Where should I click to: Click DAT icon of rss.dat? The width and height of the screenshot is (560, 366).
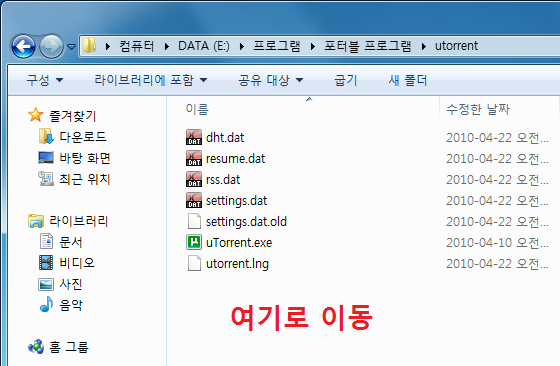(x=194, y=179)
